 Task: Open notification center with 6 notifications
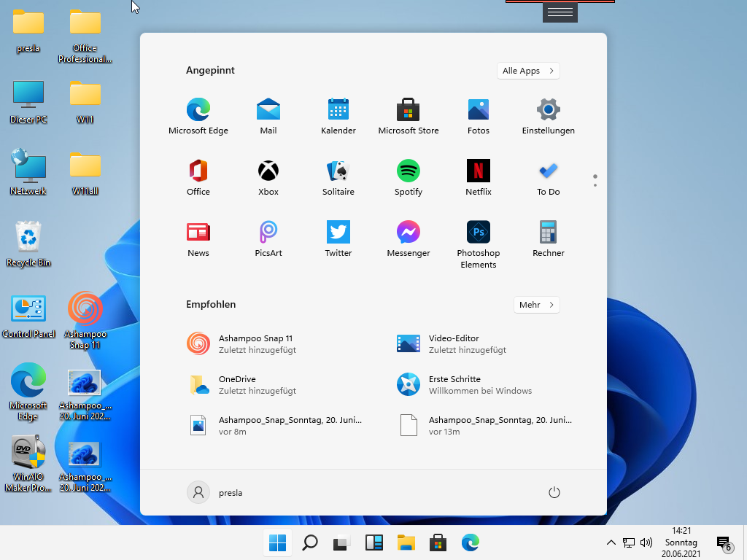click(x=724, y=543)
